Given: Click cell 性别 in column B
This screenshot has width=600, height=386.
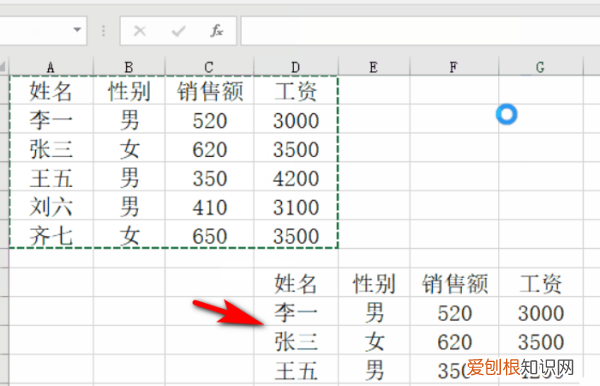Looking at the screenshot, I should [x=129, y=90].
